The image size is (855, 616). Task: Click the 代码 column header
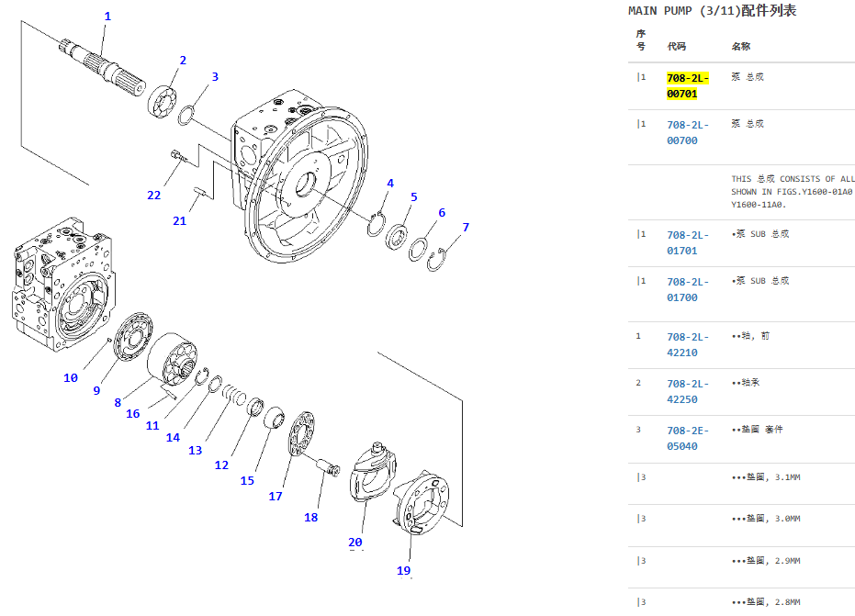click(677, 46)
